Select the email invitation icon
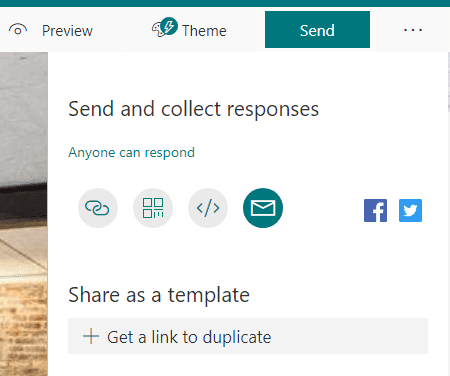This screenshot has height=376, width=450. (x=263, y=208)
